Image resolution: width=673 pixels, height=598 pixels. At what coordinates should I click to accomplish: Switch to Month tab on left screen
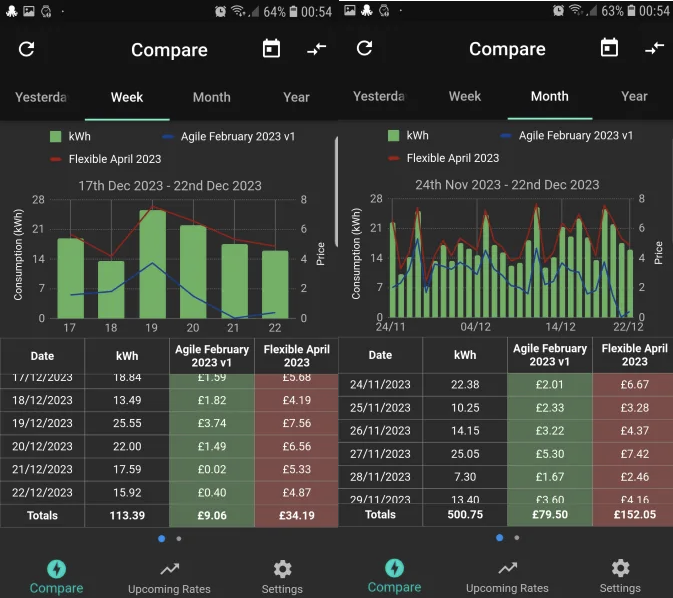click(x=212, y=97)
